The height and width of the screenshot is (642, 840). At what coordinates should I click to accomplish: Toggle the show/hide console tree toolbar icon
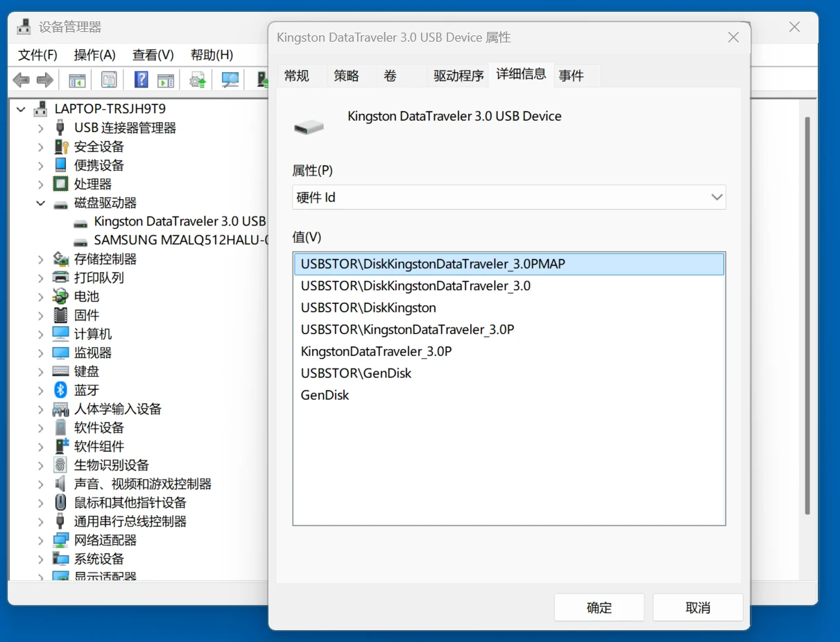[x=77, y=80]
